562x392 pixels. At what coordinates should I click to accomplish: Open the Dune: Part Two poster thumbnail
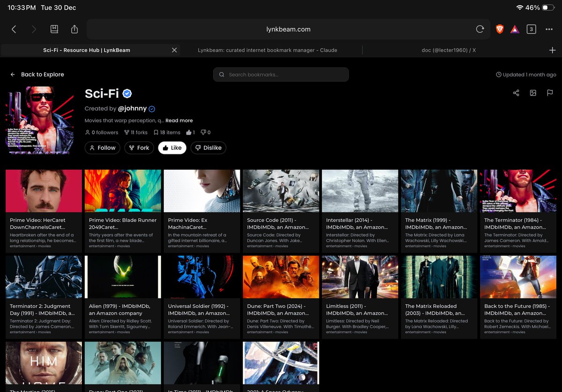281,277
